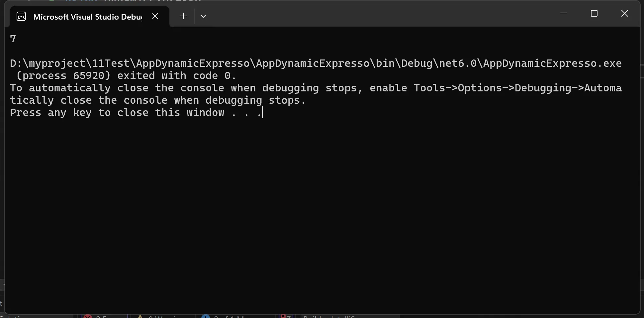
Task: Open the Solution scope dropdown
Action: tap(37, 316)
